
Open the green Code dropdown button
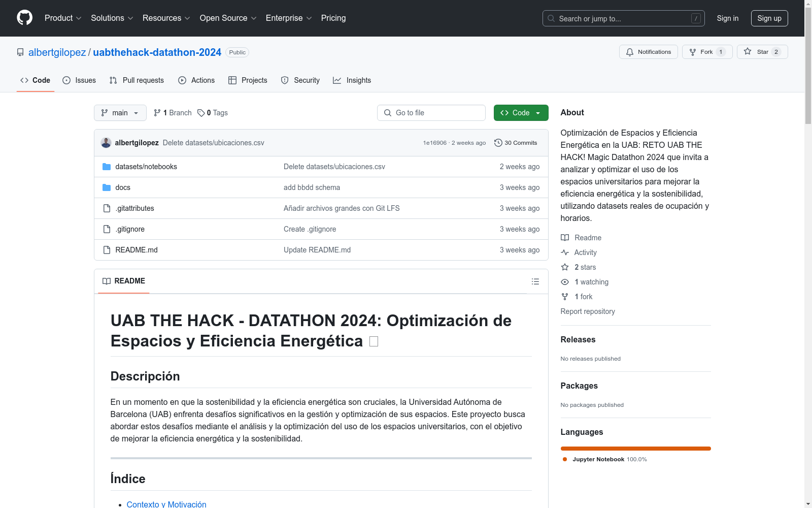tap(521, 113)
